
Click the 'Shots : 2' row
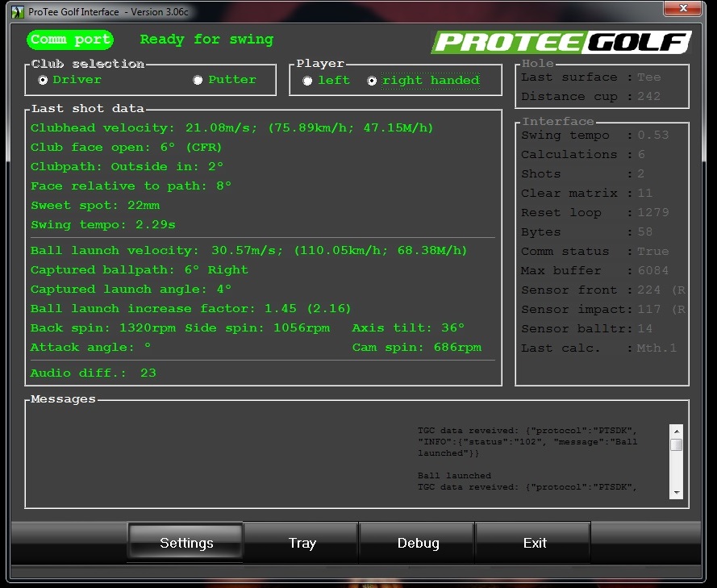coord(582,173)
